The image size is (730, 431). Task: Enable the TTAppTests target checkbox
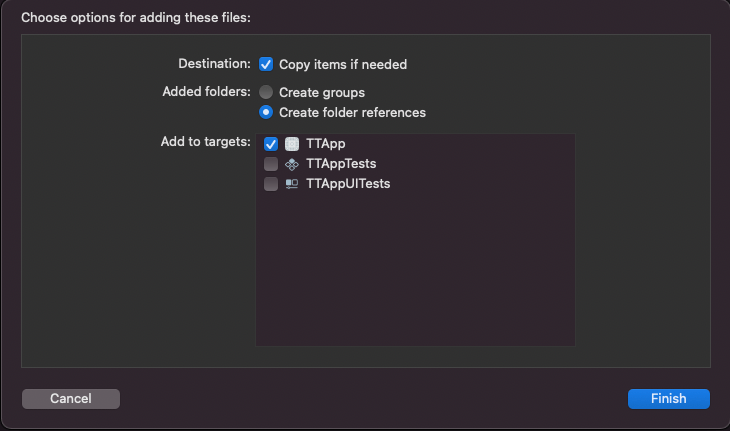pos(271,164)
